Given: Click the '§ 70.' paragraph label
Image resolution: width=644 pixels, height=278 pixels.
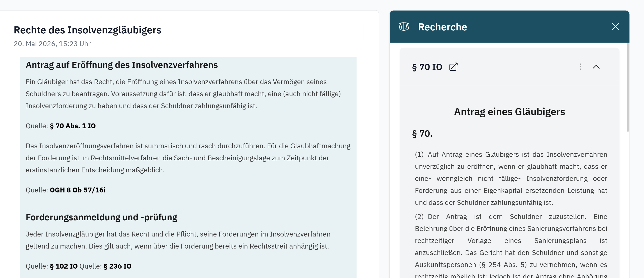Looking at the screenshot, I should point(422,134).
